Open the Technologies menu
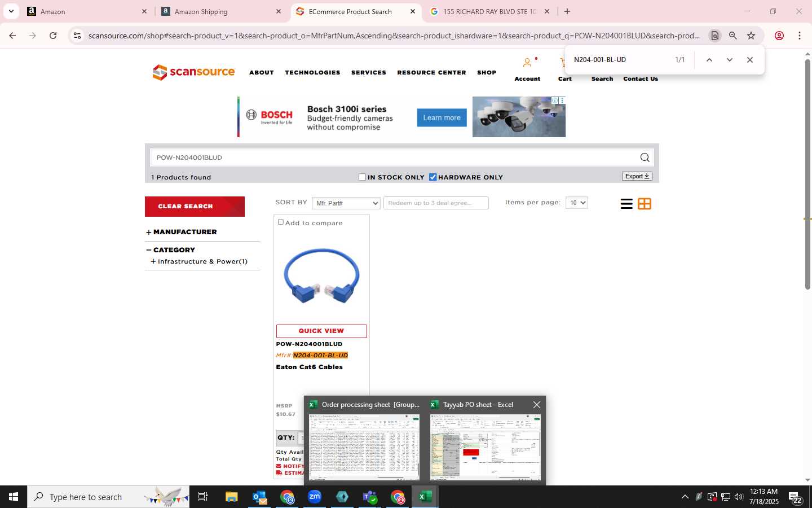This screenshot has width=812, height=508. [312, 73]
